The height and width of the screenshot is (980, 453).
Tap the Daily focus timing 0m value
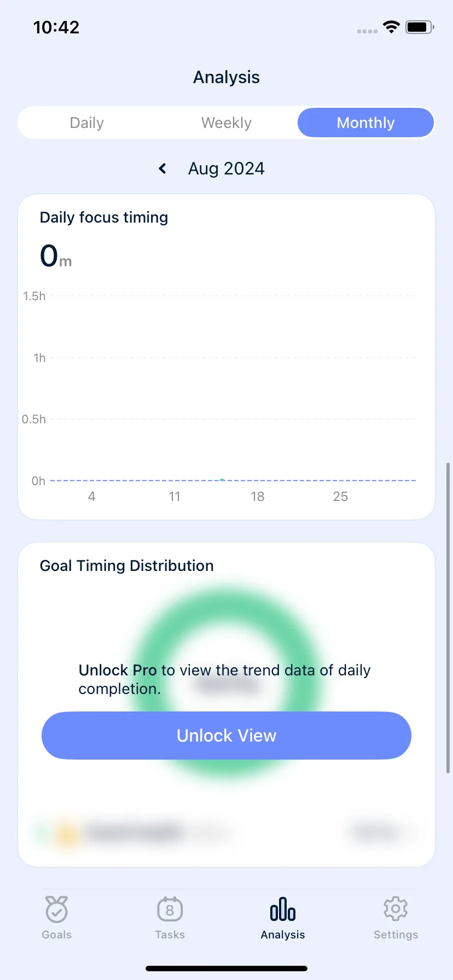pos(55,256)
